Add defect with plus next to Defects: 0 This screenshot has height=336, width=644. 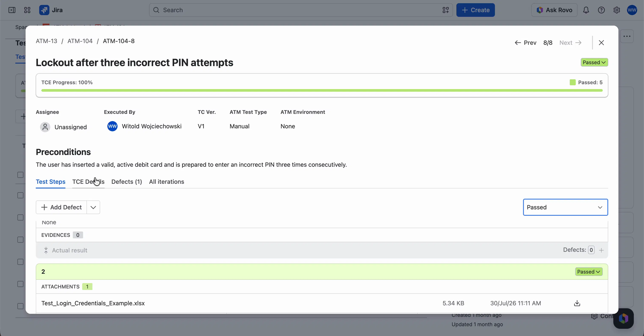point(601,250)
